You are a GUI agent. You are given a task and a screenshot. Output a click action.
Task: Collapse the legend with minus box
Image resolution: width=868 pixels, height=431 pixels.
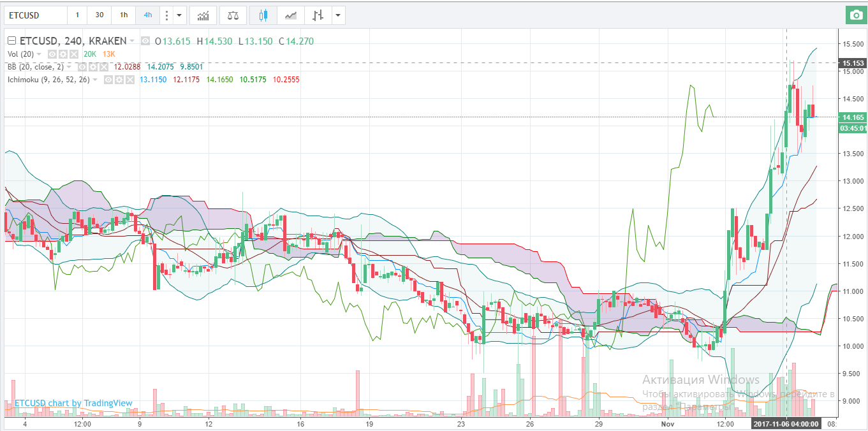[x=11, y=41]
